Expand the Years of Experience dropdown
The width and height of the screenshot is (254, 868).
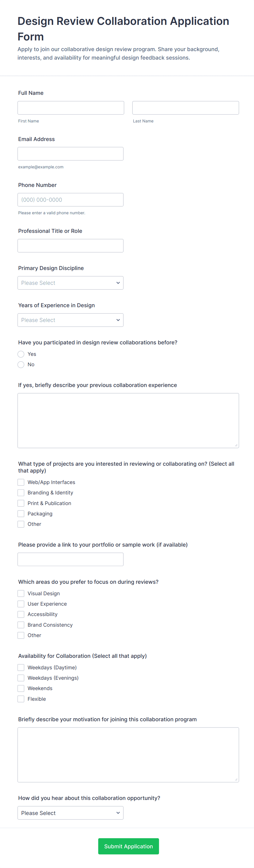click(x=70, y=320)
